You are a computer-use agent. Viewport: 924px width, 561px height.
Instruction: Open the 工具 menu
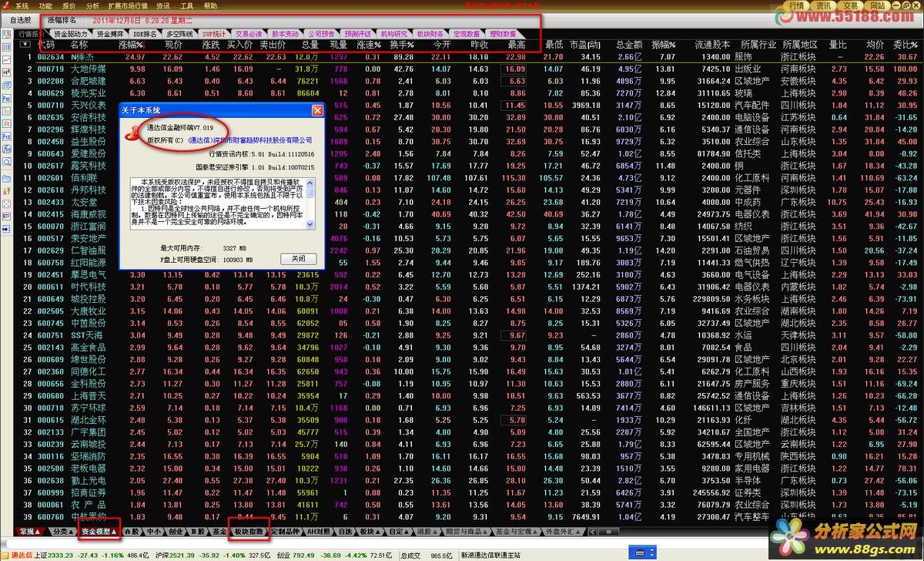pyautogui.click(x=186, y=5)
